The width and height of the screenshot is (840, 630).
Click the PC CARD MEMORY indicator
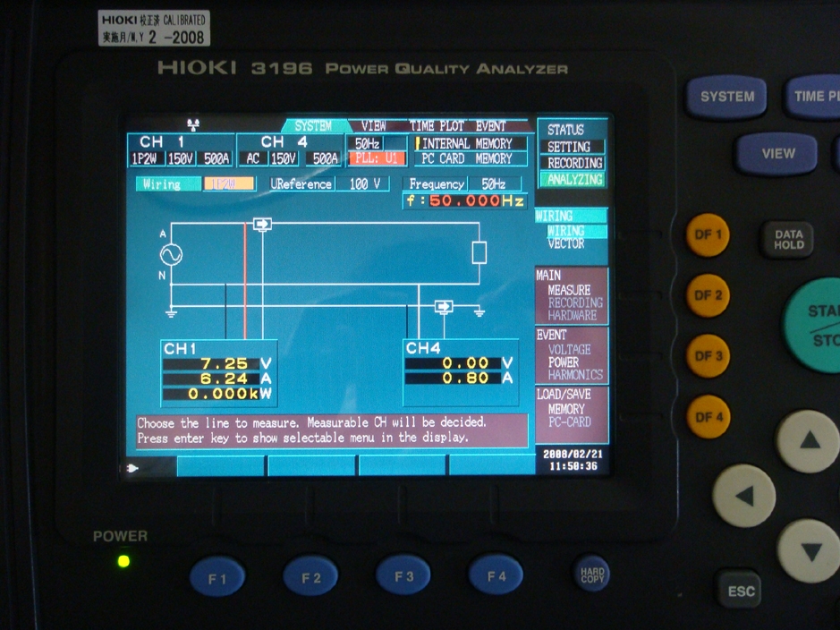point(471,158)
